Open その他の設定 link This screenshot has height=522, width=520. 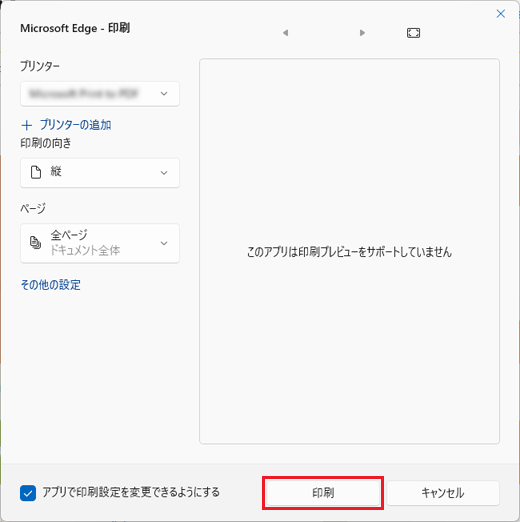pos(51,285)
